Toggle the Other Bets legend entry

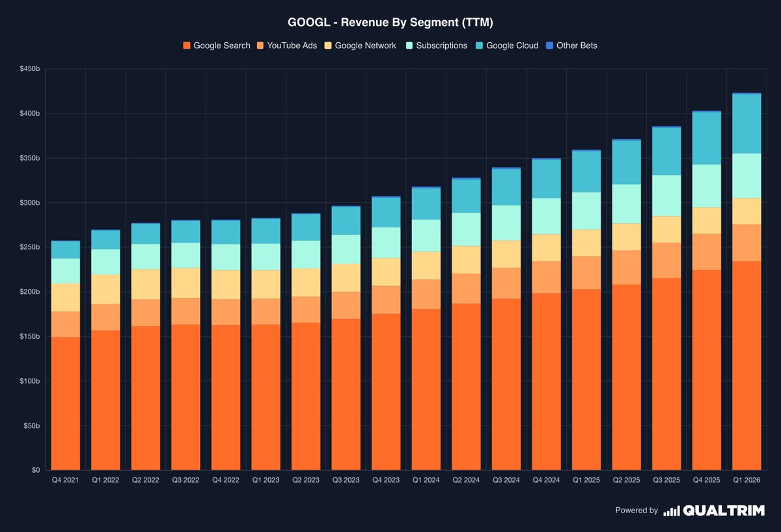click(x=571, y=46)
